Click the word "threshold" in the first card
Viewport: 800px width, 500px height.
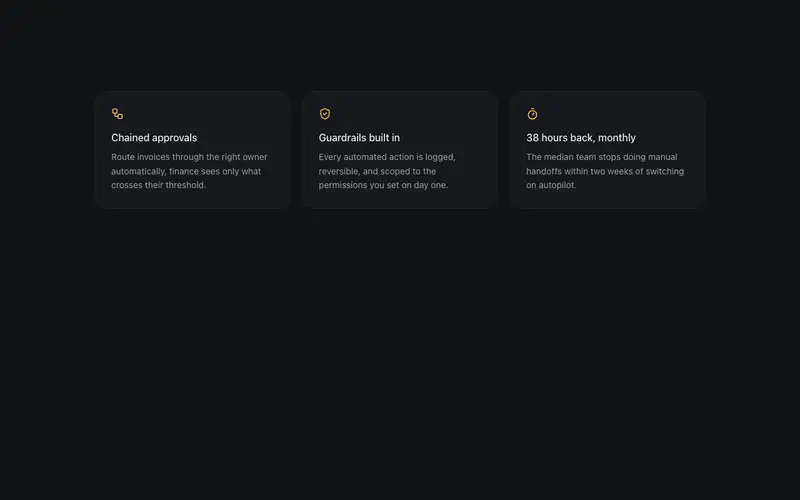185,185
